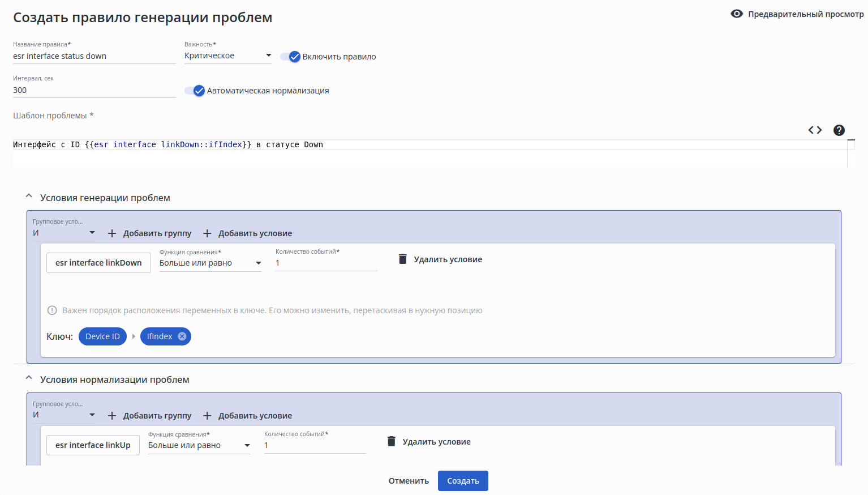Click the 'Создать' button
This screenshot has height=495, width=868.
point(463,481)
